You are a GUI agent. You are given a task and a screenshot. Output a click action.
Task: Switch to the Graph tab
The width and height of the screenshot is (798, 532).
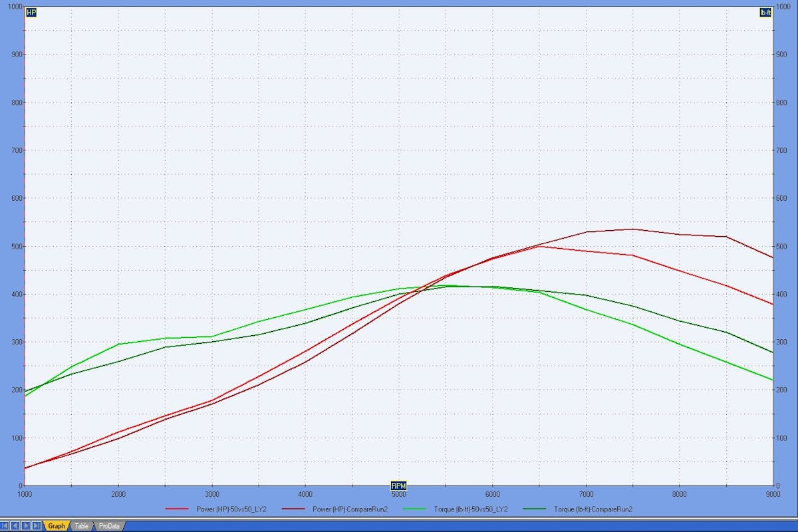(57, 526)
